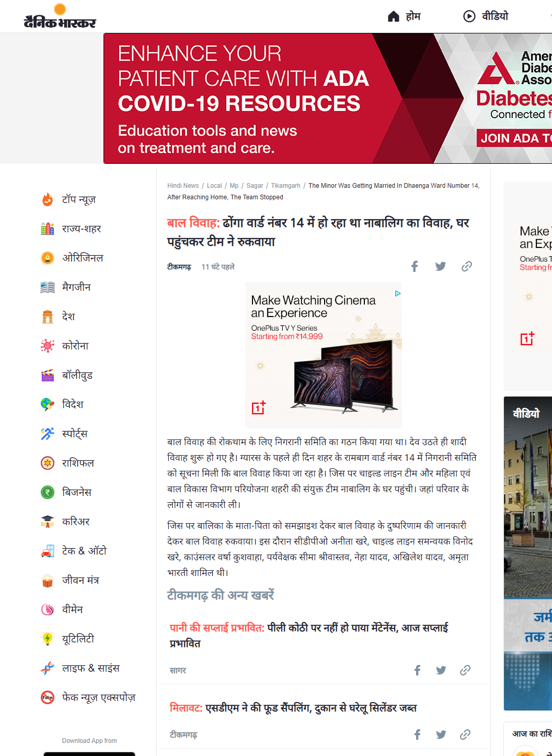The height and width of the screenshot is (756, 552).
Task: Click the बिजनेस rupee icon
Action: click(x=48, y=492)
